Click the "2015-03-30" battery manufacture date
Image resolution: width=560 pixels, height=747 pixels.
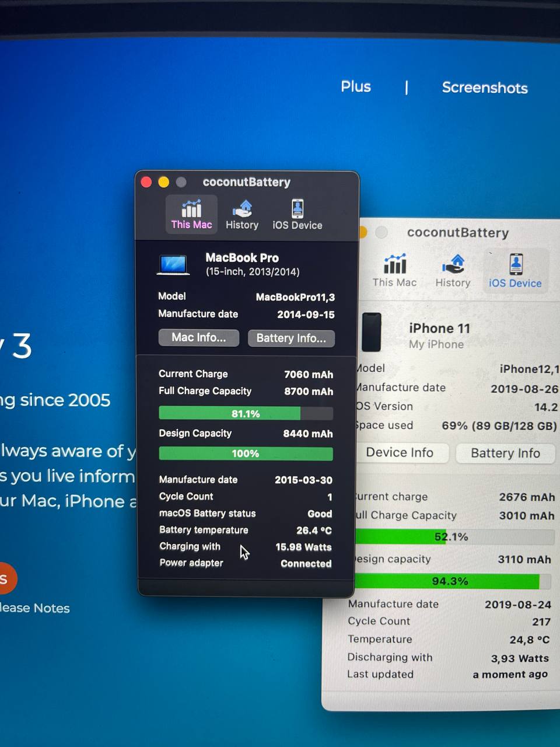tap(303, 480)
